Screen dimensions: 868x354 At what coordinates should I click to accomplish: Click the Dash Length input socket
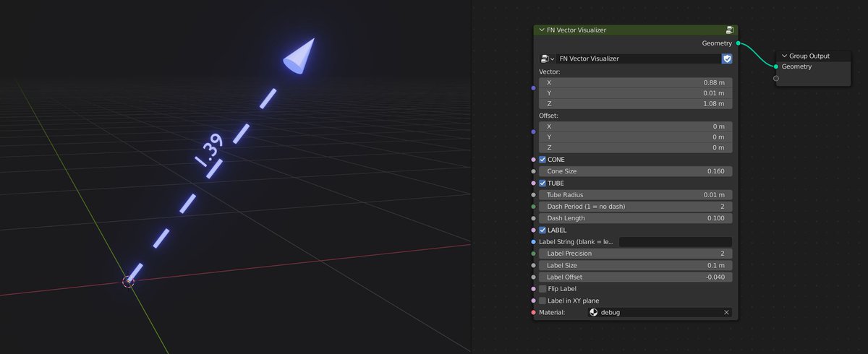[534, 218]
